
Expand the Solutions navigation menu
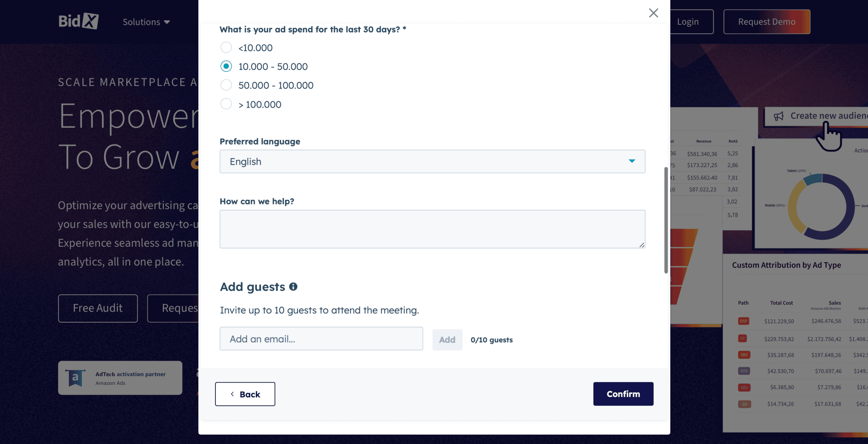[146, 22]
